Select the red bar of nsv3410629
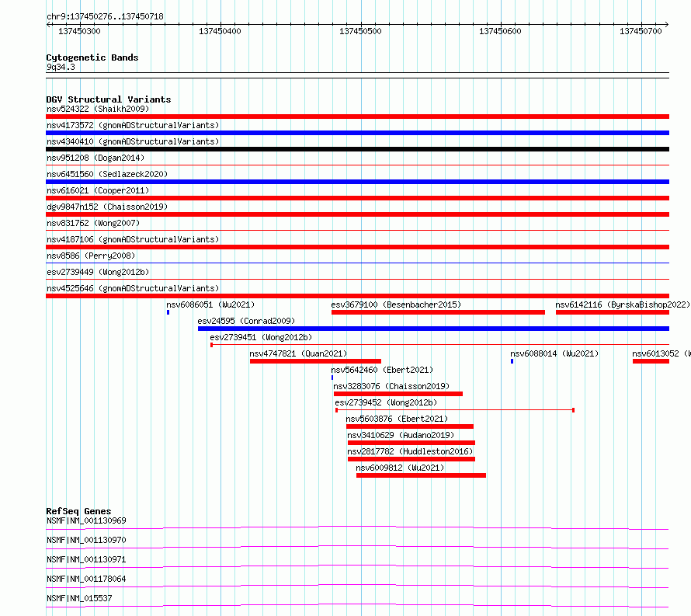Viewport: 691px width, 616px height. pyautogui.click(x=411, y=443)
